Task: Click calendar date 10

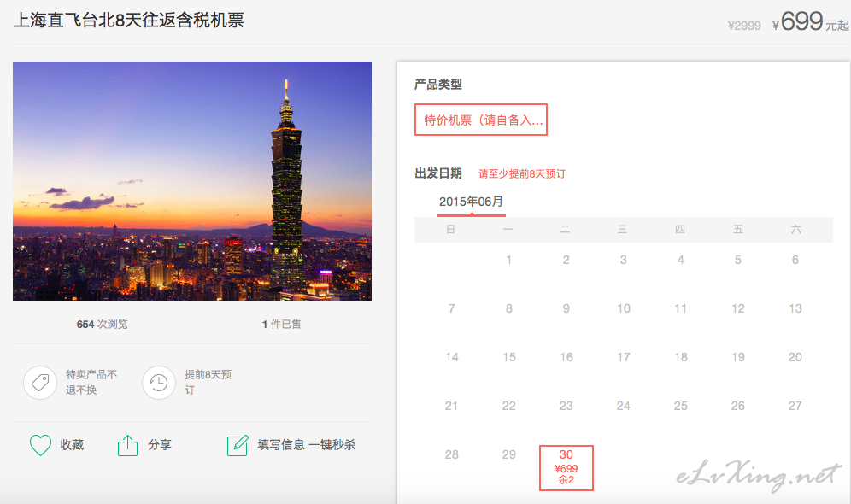Action: click(x=624, y=308)
